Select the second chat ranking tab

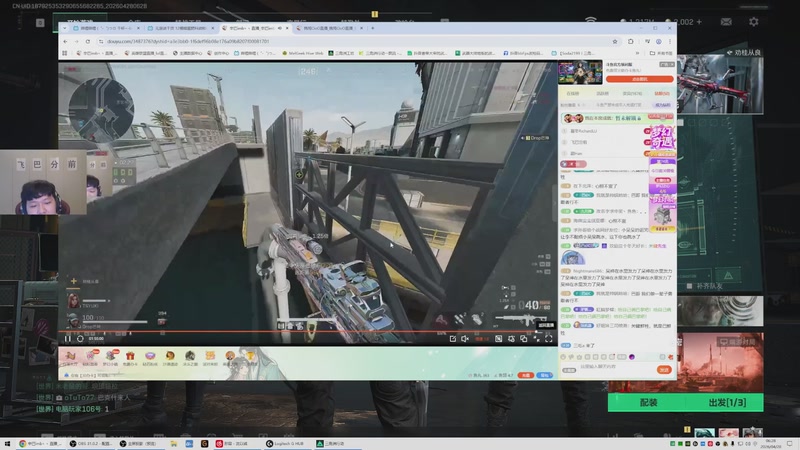click(x=603, y=94)
